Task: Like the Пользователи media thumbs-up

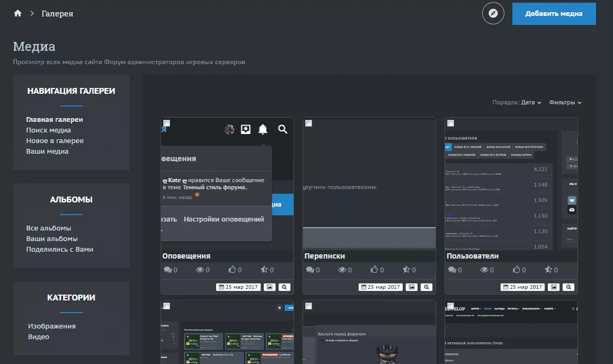Action: (x=517, y=269)
